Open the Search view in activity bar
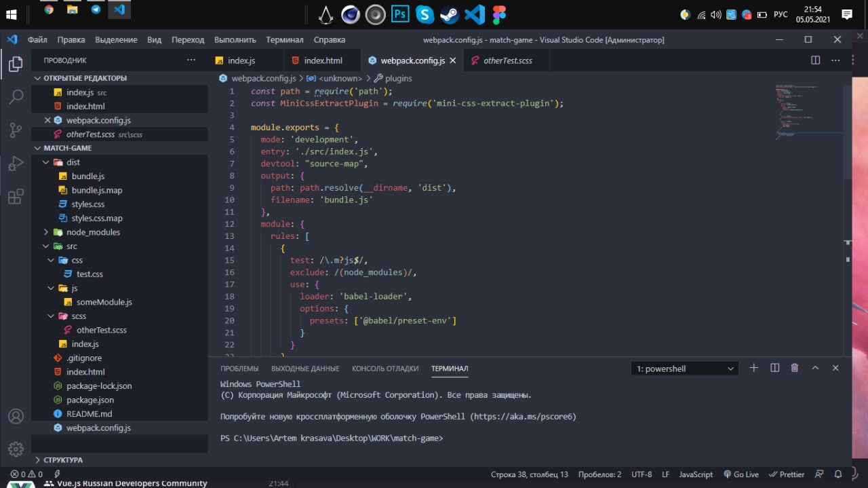The height and width of the screenshot is (488, 868). pos(16,98)
